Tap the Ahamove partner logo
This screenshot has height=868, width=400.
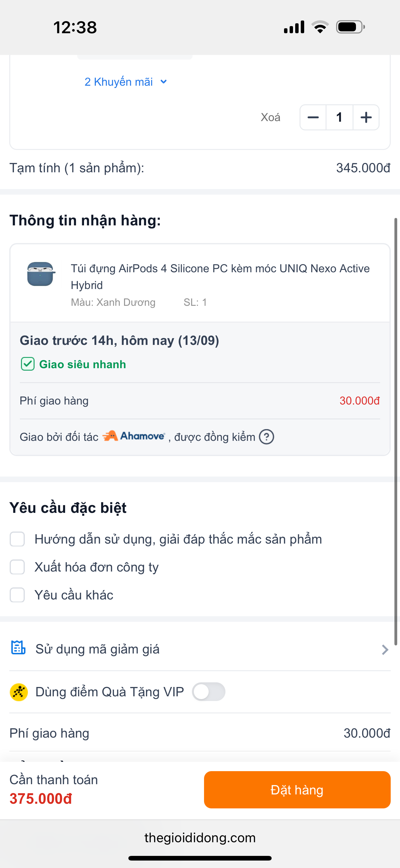[134, 436]
